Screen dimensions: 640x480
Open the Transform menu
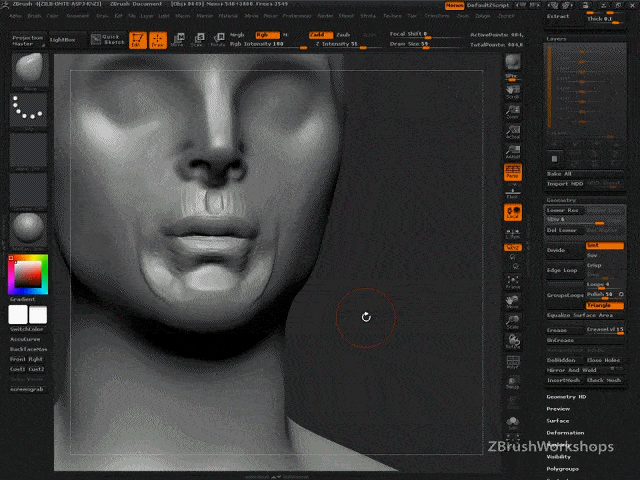point(437,16)
